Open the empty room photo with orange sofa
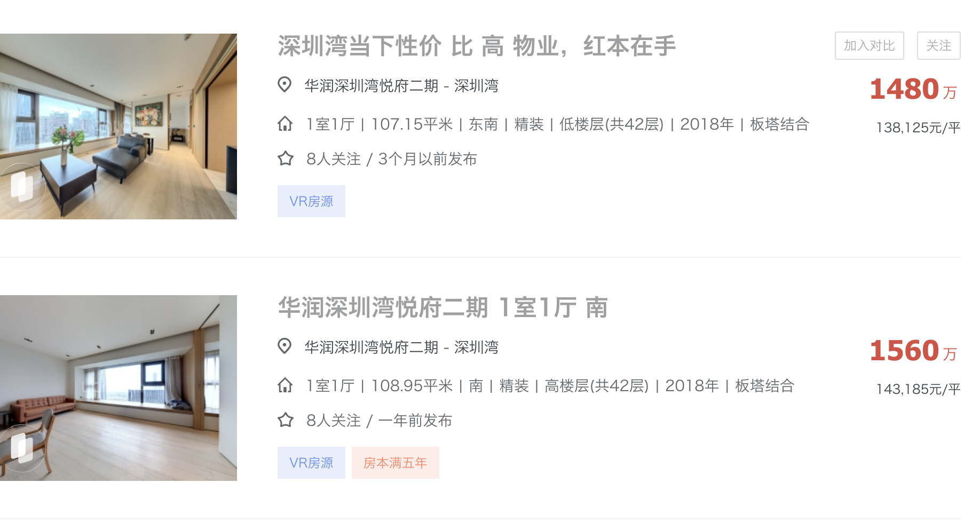This screenshot has height=522, width=980. (118, 388)
